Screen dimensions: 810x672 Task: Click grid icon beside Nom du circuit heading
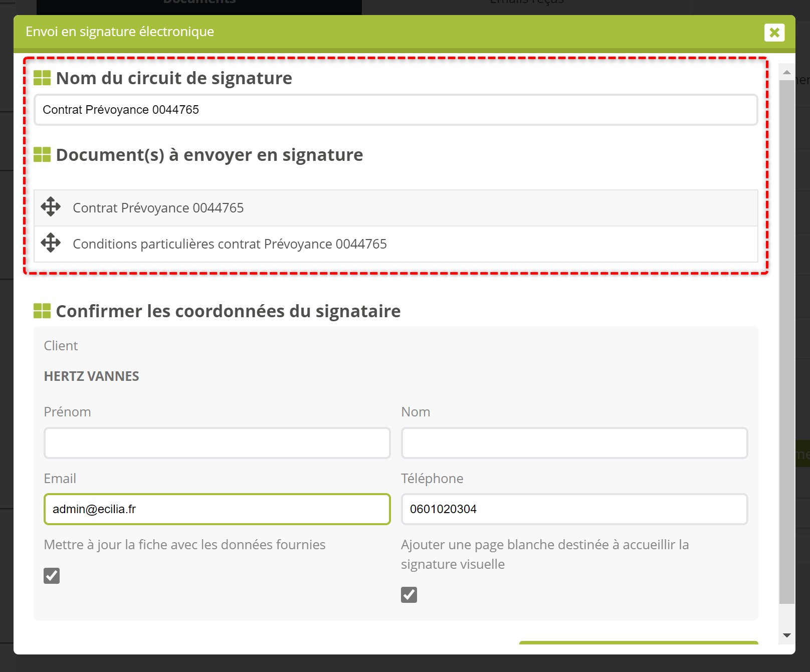[42, 78]
